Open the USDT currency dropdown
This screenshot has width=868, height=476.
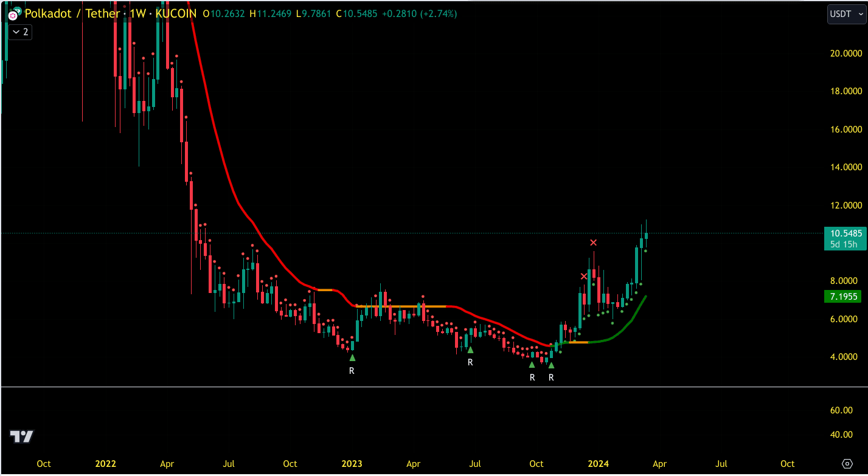coord(846,14)
